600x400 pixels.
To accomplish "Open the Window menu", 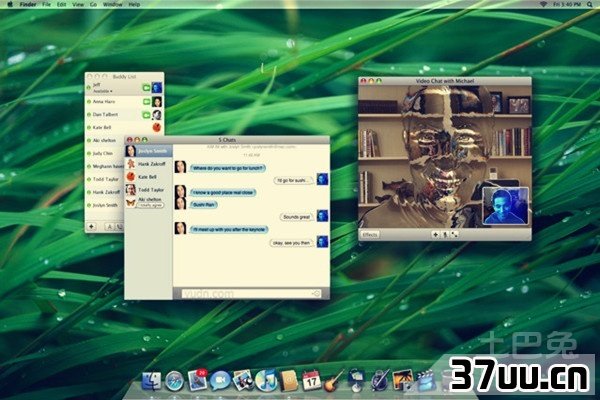I will pyautogui.click(x=113, y=5).
